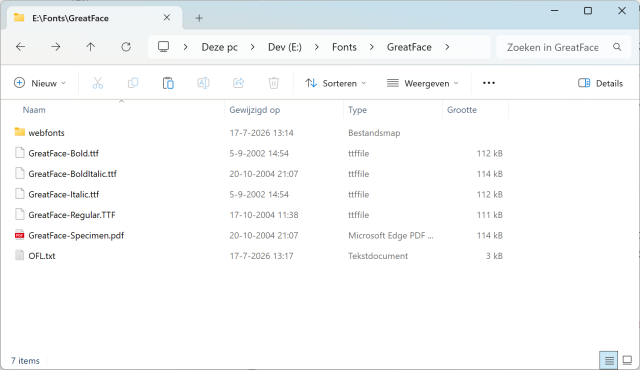640x370 pixels.
Task: Close the E:\Fonts\GreatFace tab
Action: [x=167, y=18]
